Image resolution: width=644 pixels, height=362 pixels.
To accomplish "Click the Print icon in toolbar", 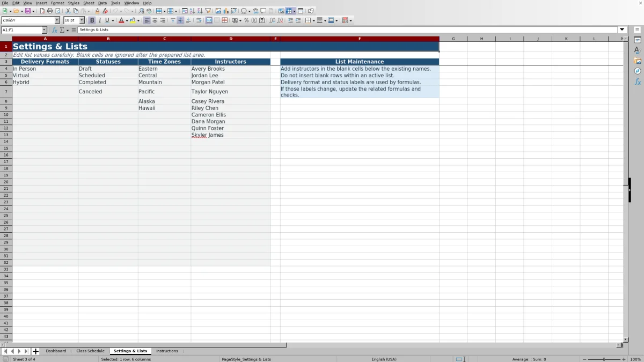I will (x=50, y=11).
